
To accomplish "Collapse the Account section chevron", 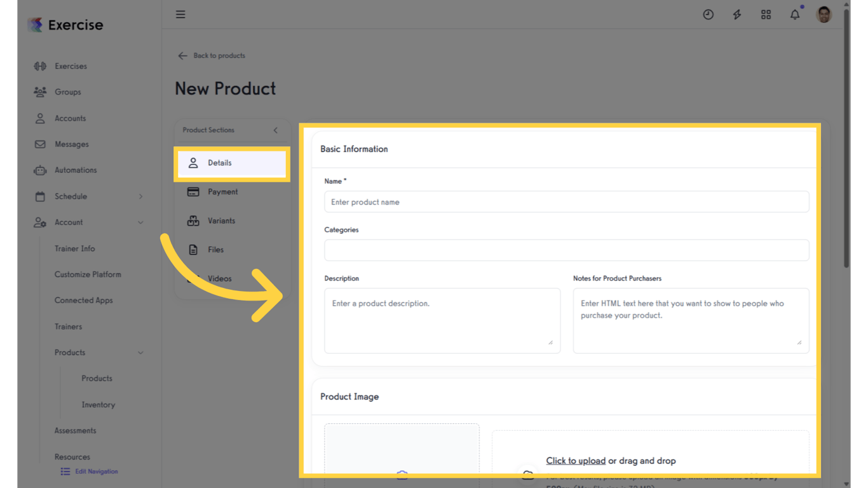I will (x=140, y=222).
